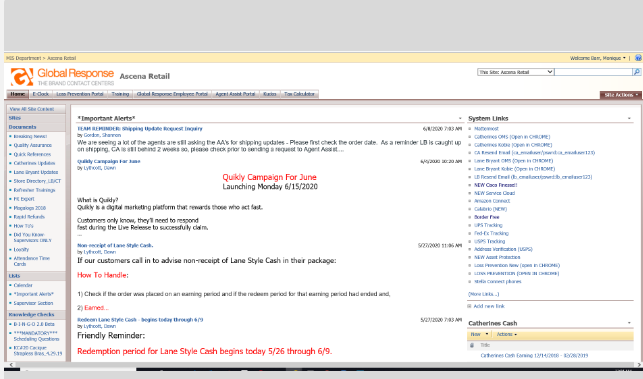This screenshot has height=379, width=643.
Task: Open Catherines Cash Earning 12/14/2018 item
Action: [x=534, y=356]
